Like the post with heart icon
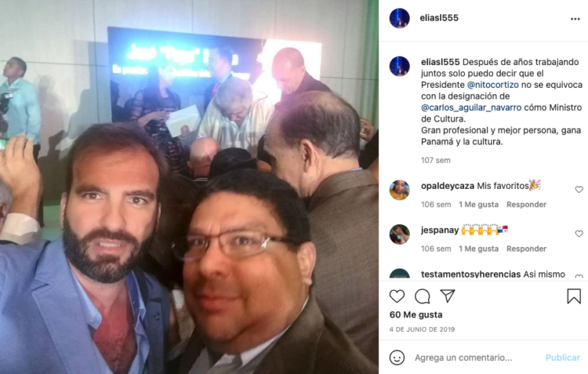The image size is (588, 374). (397, 297)
